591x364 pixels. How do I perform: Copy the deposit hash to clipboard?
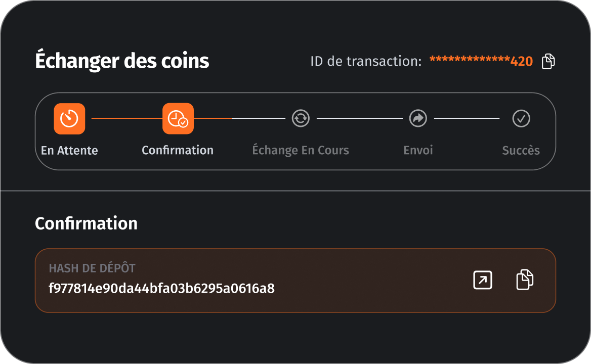[x=525, y=280]
